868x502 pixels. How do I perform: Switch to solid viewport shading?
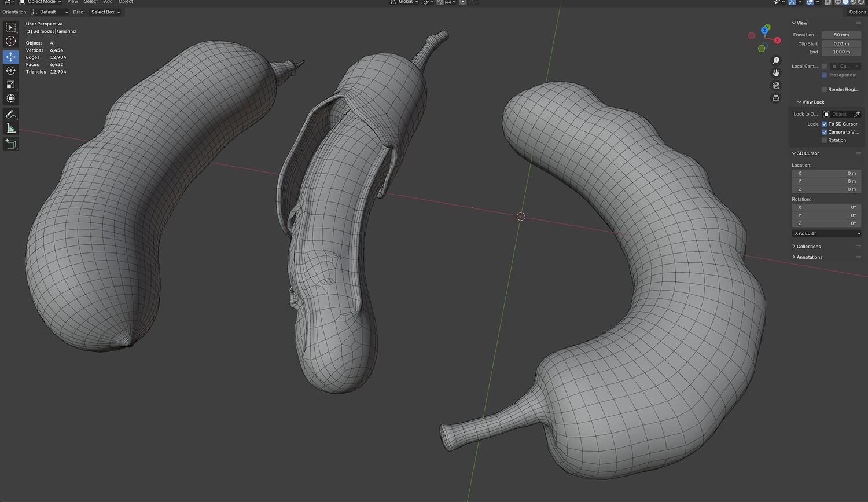tap(845, 2)
